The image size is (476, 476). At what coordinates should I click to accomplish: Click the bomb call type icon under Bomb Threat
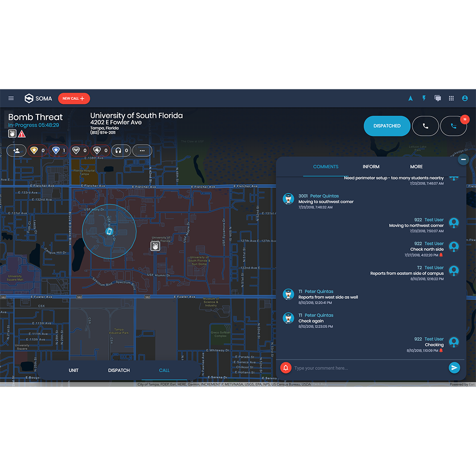[12, 134]
